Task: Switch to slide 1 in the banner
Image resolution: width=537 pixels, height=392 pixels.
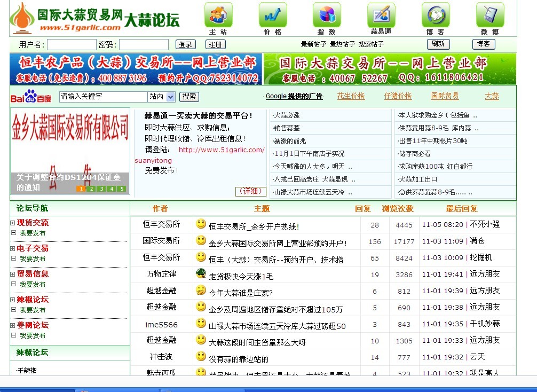Action: (x=81, y=189)
